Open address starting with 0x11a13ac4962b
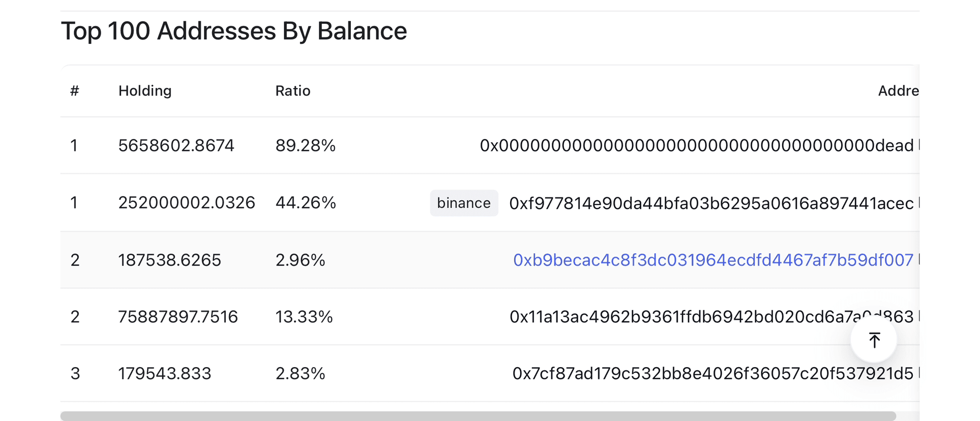The height and width of the screenshot is (421, 980). [x=711, y=317]
